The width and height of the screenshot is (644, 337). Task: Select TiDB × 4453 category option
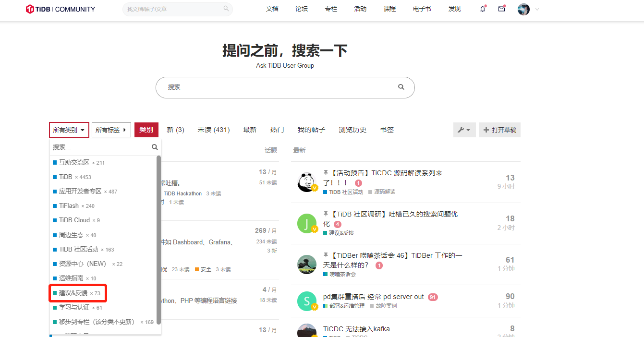pyautogui.click(x=103, y=177)
